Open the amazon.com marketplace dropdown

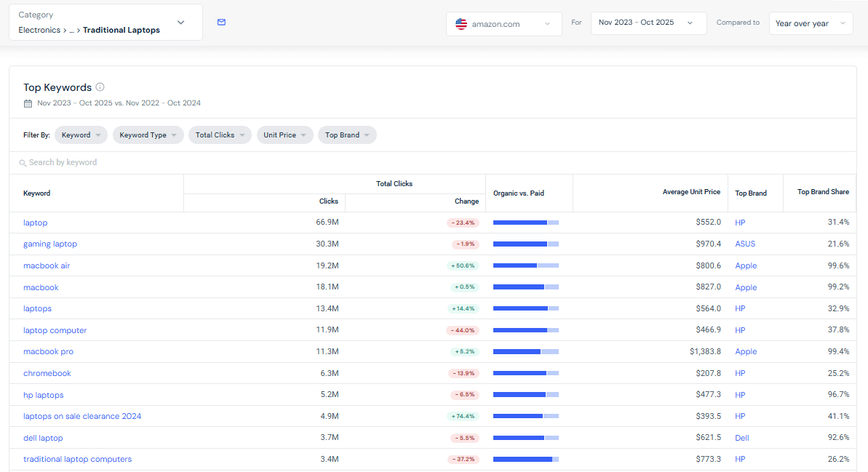coord(503,24)
